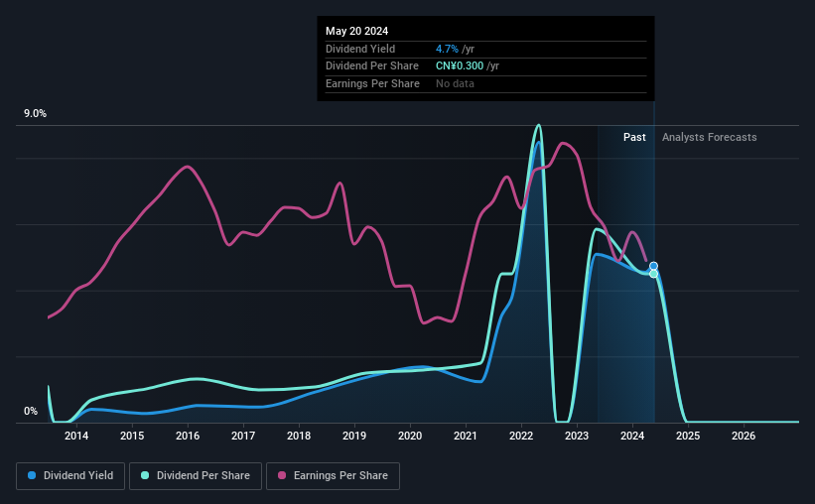Click the 9.0% y-axis label
This screenshot has width=815, height=504.
[35, 113]
